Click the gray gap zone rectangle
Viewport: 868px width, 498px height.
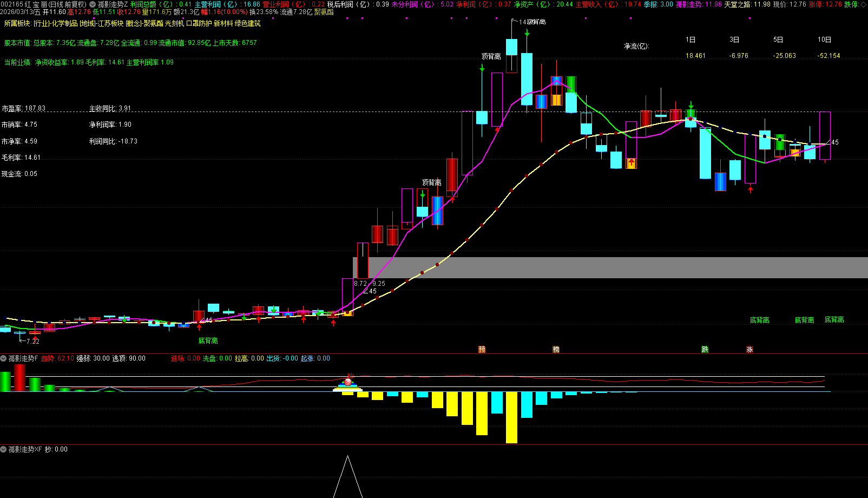tap(610, 267)
